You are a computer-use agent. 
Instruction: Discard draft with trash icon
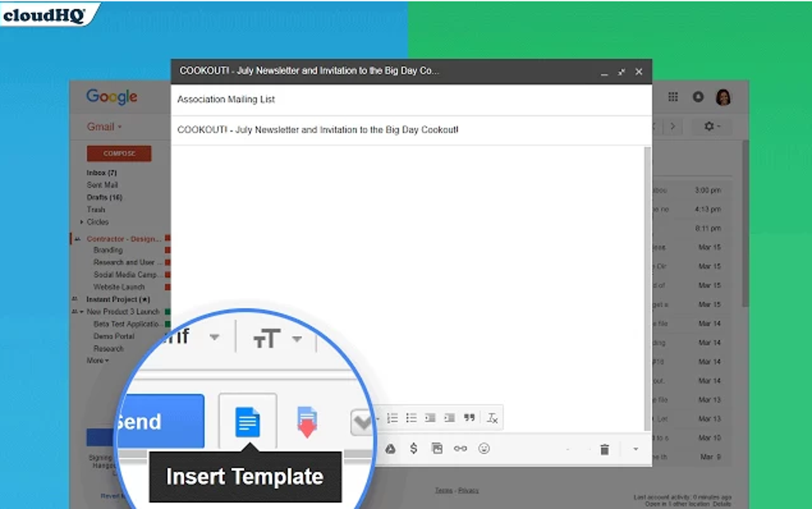(x=604, y=449)
